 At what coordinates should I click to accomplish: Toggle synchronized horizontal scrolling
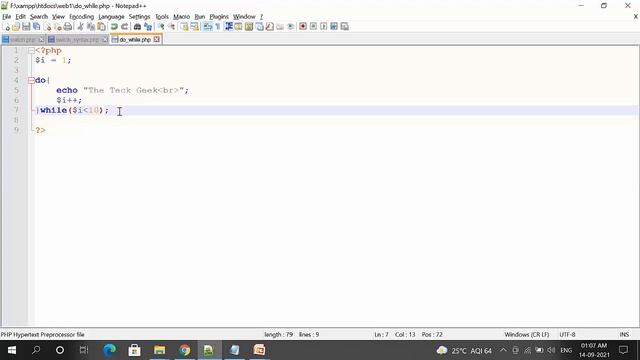(195, 27)
